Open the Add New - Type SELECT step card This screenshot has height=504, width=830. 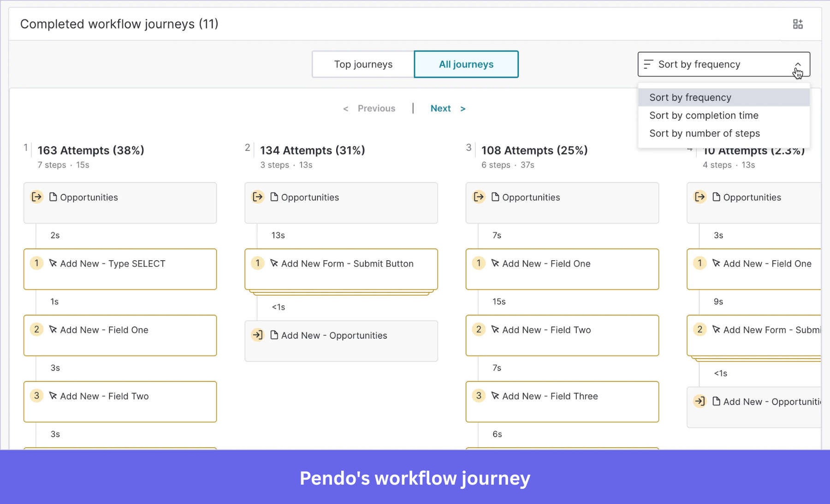coord(120,270)
